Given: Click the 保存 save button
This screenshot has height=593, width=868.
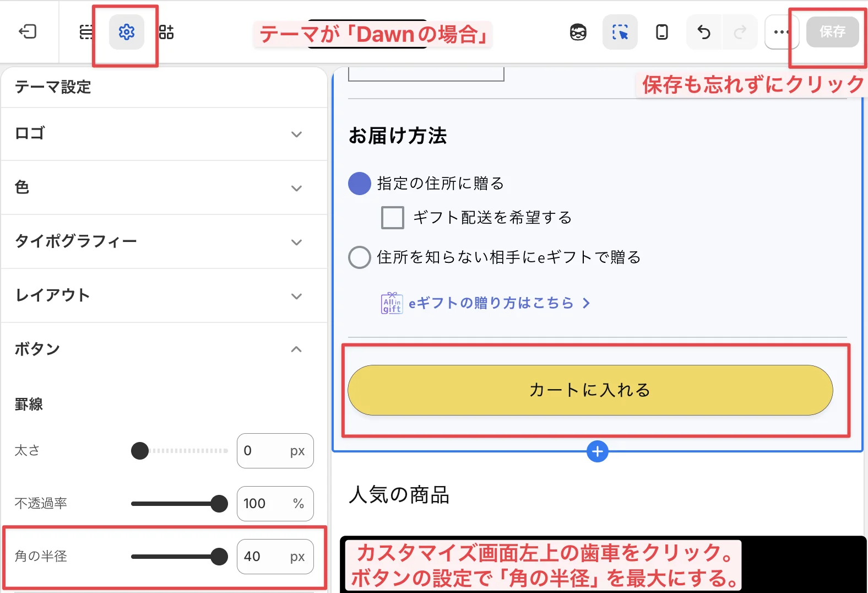Looking at the screenshot, I should [832, 32].
